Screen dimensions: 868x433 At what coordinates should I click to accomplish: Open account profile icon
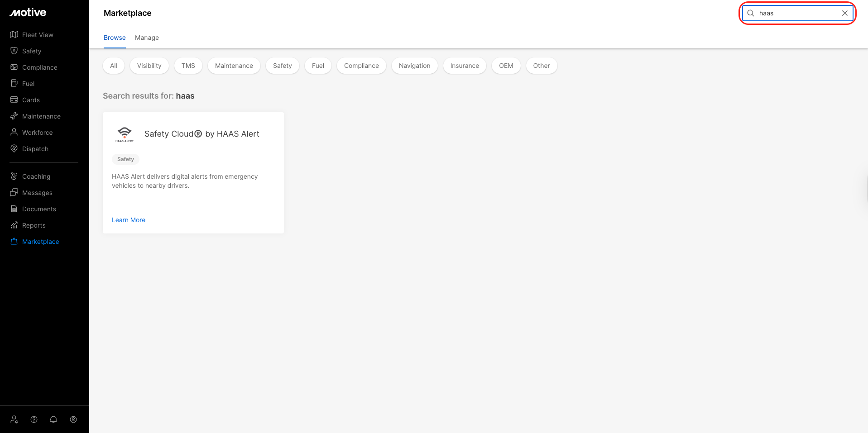point(73,419)
